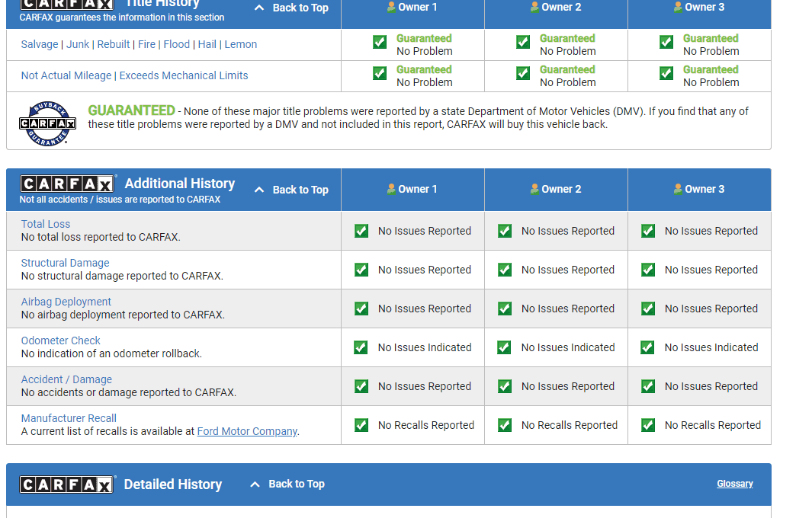Open the Manufacturer Recall link
The width and height of the screenshot is (812, 518).
pyautogui.click(x=69, y=418)
